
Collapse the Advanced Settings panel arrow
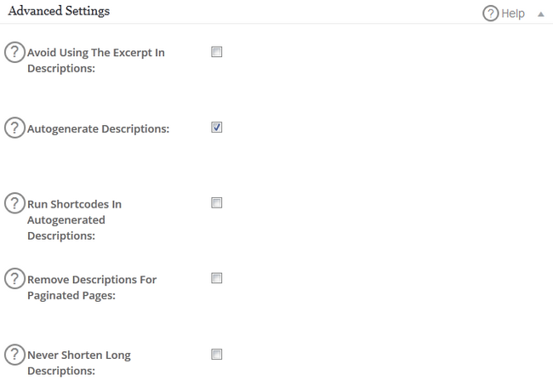(540, 14)
